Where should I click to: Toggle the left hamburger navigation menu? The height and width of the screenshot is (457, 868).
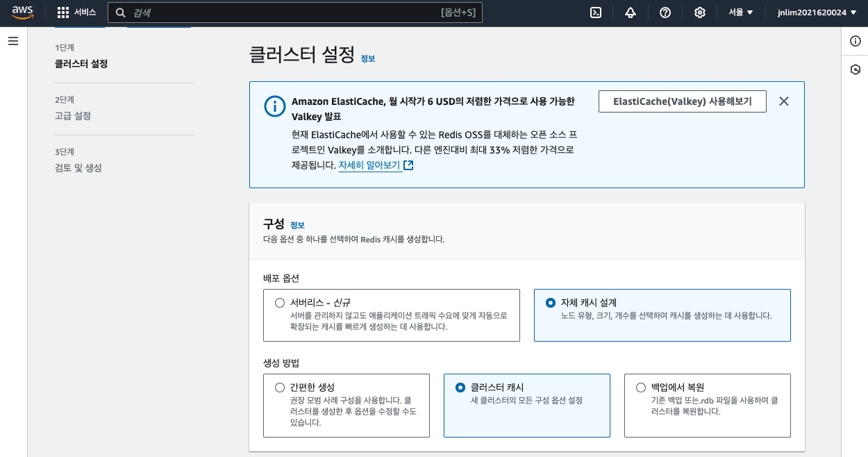(13, 42)
